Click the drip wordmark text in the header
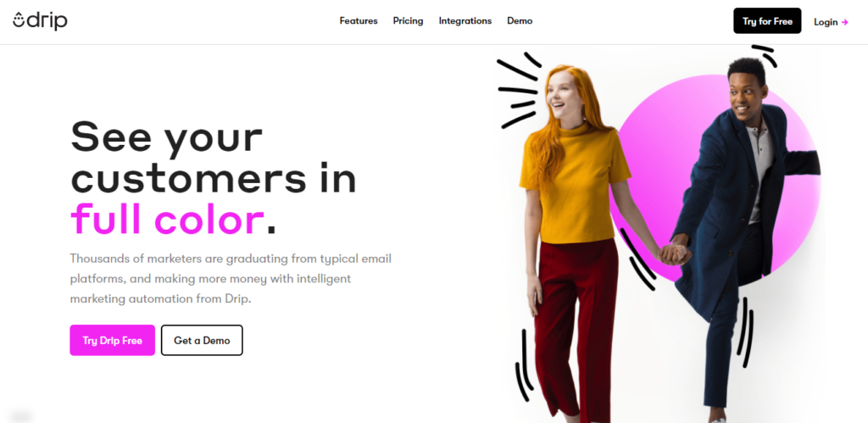Viewport: 868px width, 423px height. [x=47, y=21]
